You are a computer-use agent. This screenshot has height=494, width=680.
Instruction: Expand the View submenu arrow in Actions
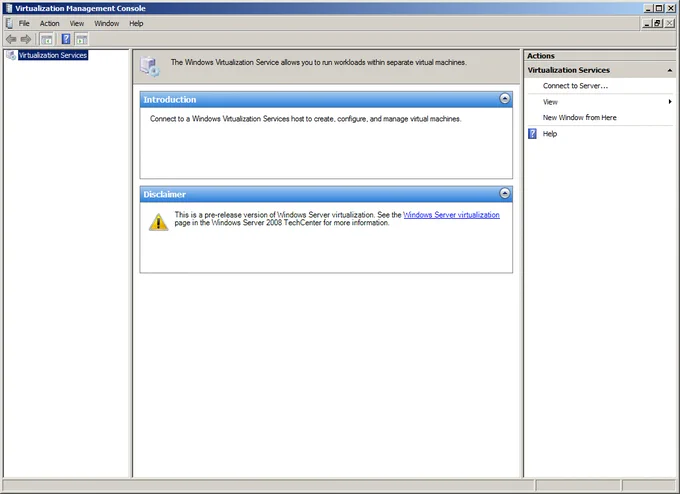[670, 101]
